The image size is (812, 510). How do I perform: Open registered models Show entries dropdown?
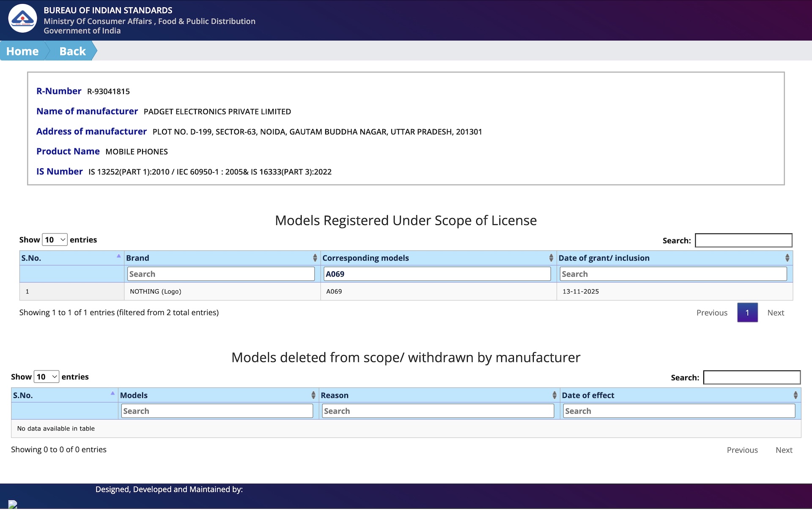click(55, 240)
